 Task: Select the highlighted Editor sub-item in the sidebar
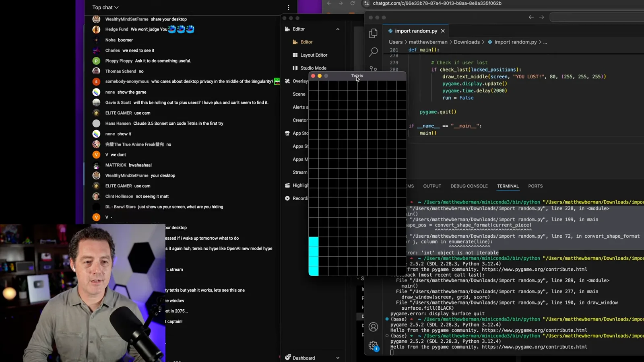(x=306, y=42)
